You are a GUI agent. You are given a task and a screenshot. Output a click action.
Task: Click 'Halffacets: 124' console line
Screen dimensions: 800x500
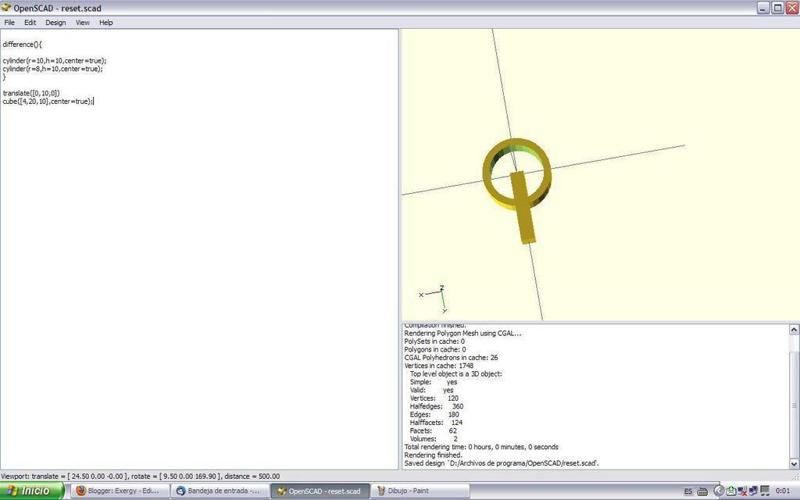[436, 423]
